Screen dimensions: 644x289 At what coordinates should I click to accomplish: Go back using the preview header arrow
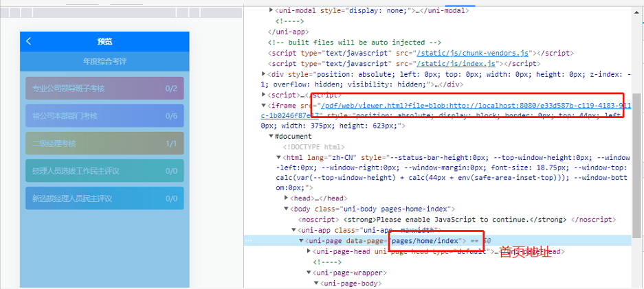click(28, 41)
